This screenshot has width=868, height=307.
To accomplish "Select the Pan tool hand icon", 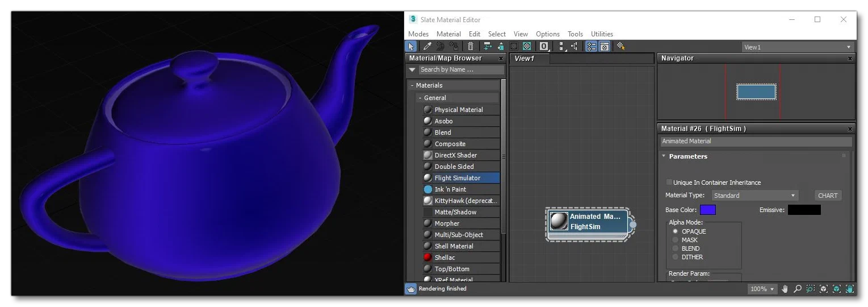I will [x=785, y=289].
